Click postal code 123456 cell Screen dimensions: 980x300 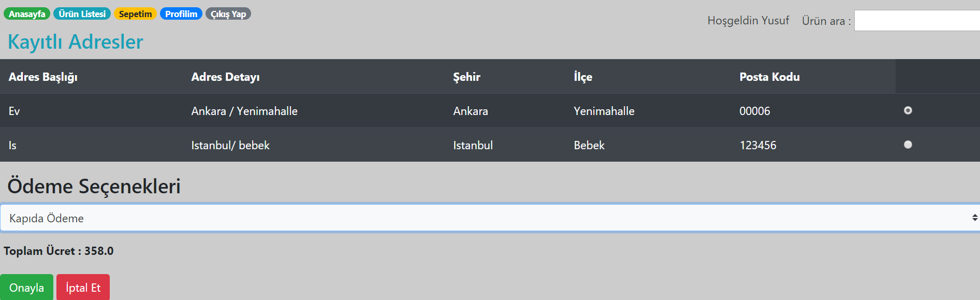point(758,145)
